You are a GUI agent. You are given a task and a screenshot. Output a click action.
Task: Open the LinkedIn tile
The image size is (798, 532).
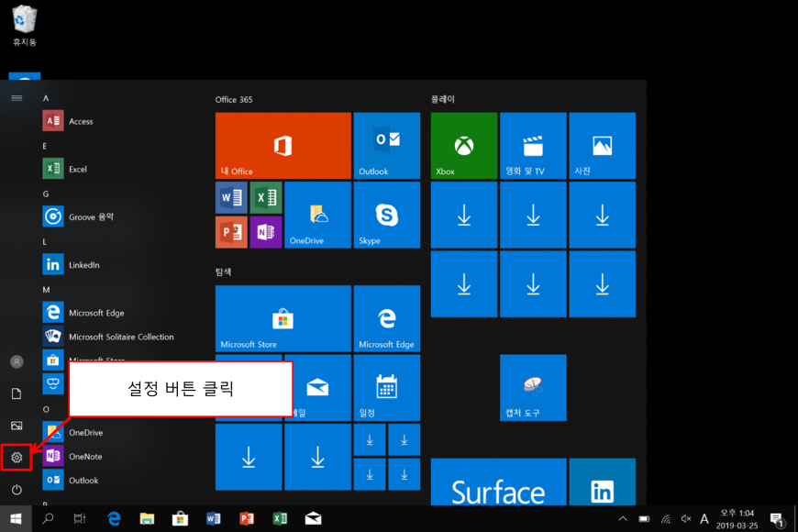tap(603, 482)
